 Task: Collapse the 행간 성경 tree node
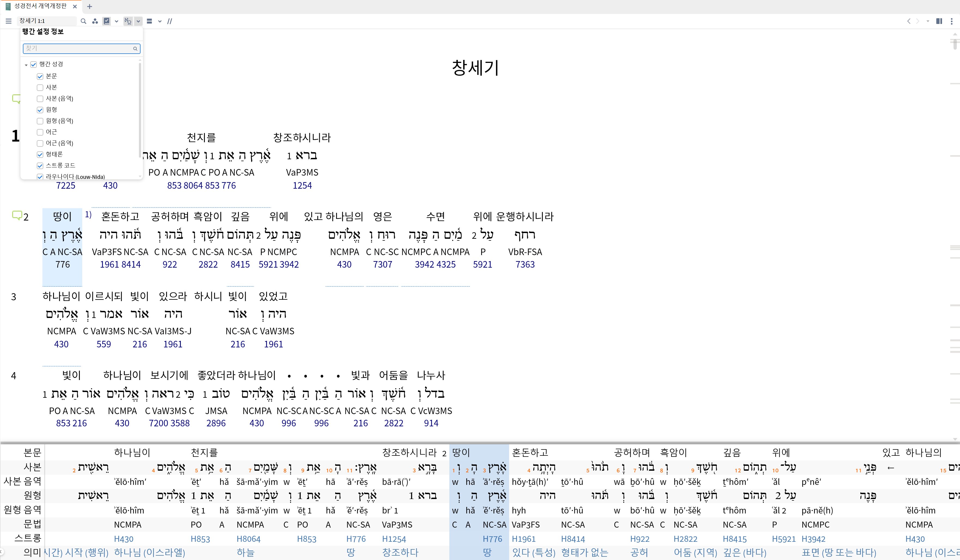click(x=26, y=65)
